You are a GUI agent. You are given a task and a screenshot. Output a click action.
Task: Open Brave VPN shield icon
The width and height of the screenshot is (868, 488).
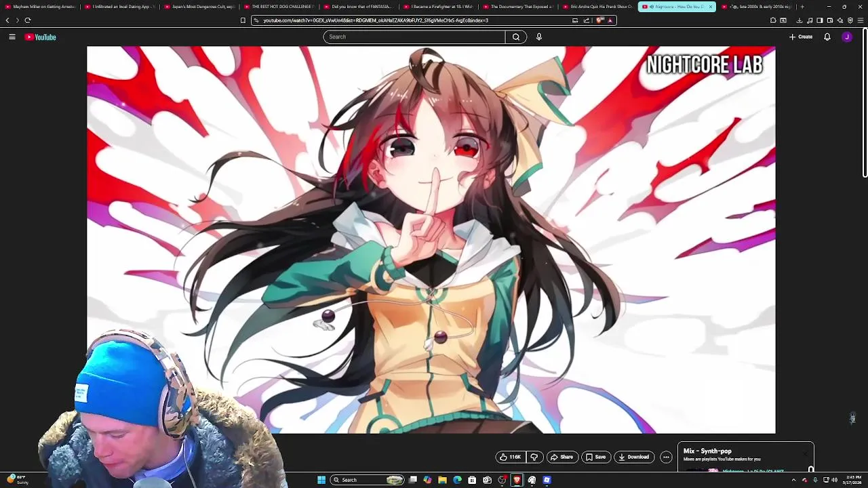[850, 20]
